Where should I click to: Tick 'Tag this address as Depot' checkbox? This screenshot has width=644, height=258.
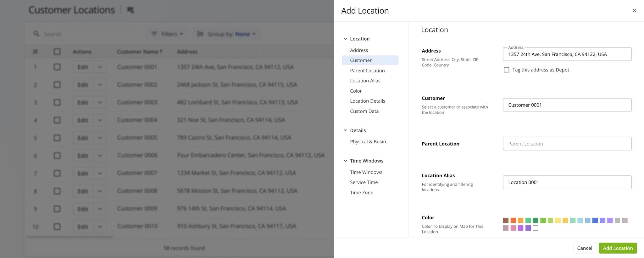click(x=506, y=70)
